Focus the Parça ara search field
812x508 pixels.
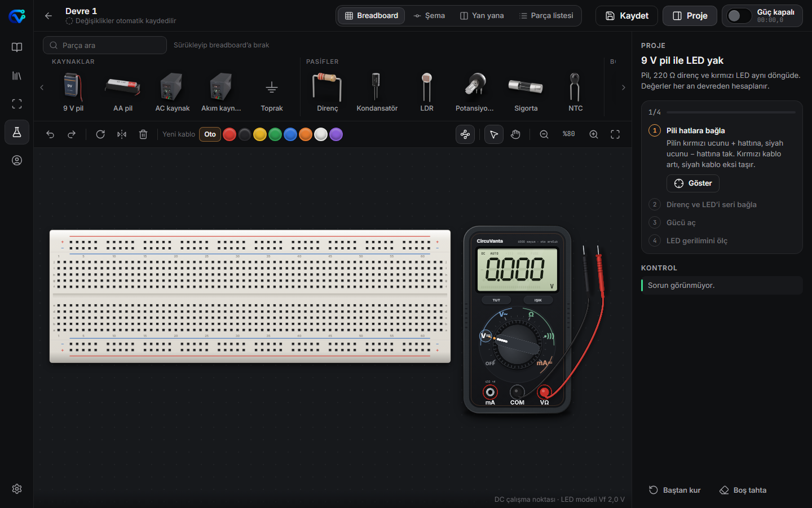coord(105,45)
